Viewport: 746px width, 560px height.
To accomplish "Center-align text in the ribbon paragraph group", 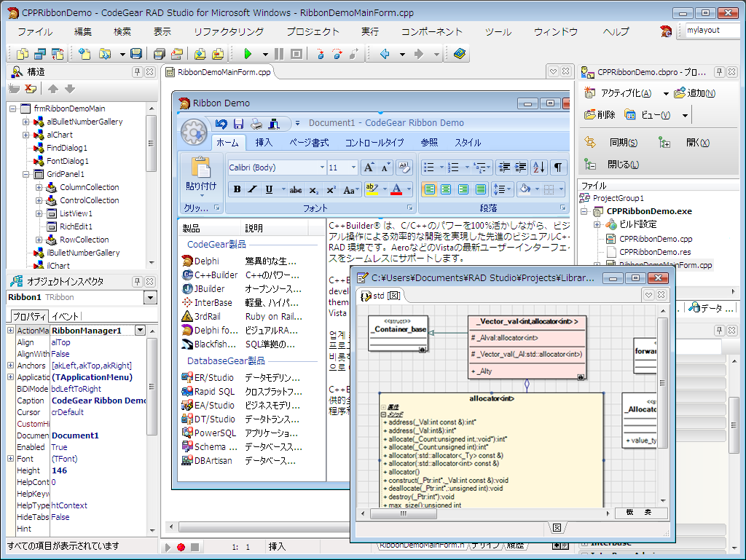I will (x=446, y=189).
